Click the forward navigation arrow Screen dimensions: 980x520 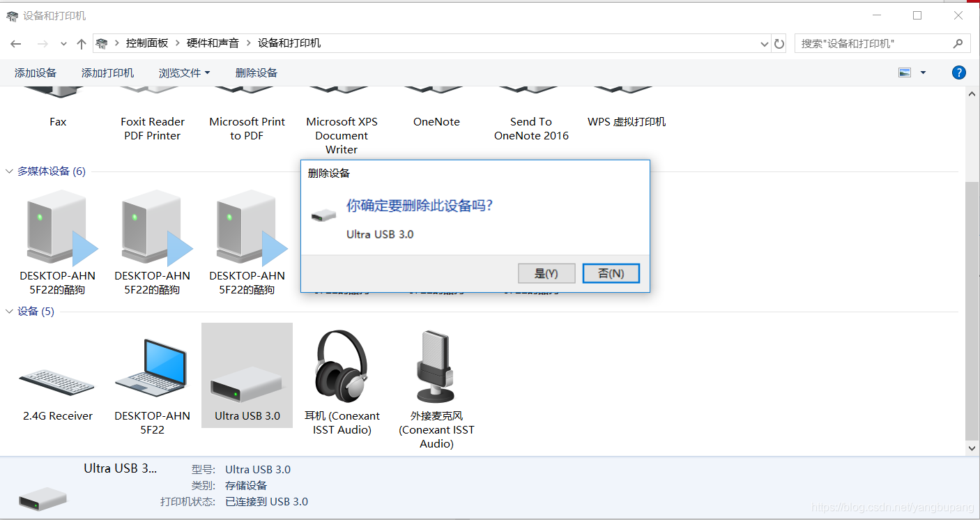click(x=43, y=43)
